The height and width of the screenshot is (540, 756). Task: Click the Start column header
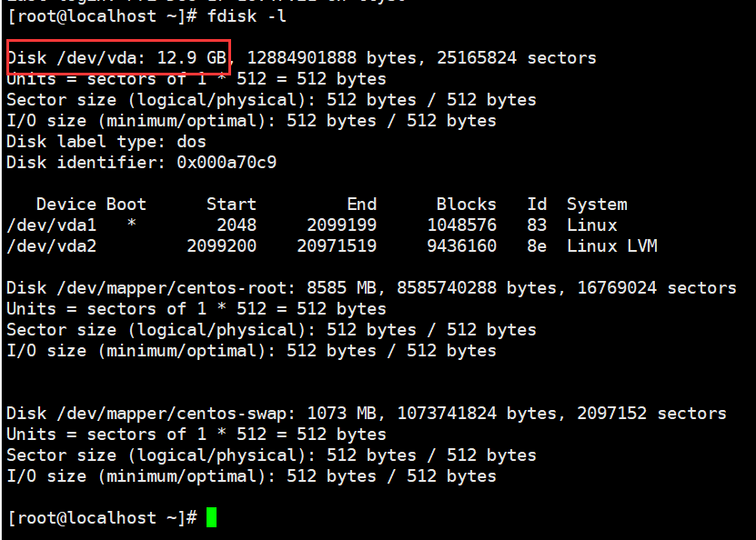point(231,205)
